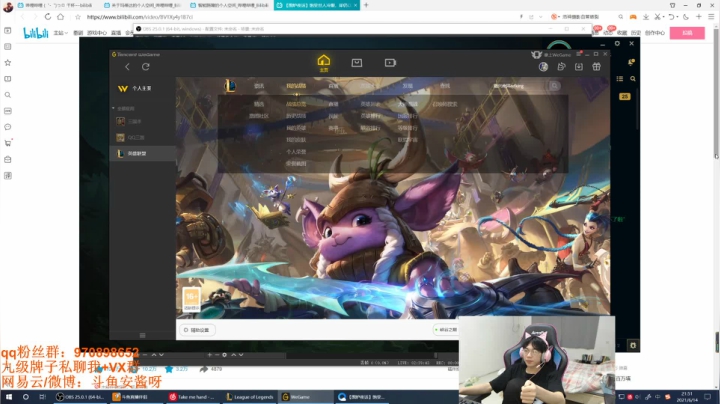Expand address bar dropdown chevron

tap(540, 17)
